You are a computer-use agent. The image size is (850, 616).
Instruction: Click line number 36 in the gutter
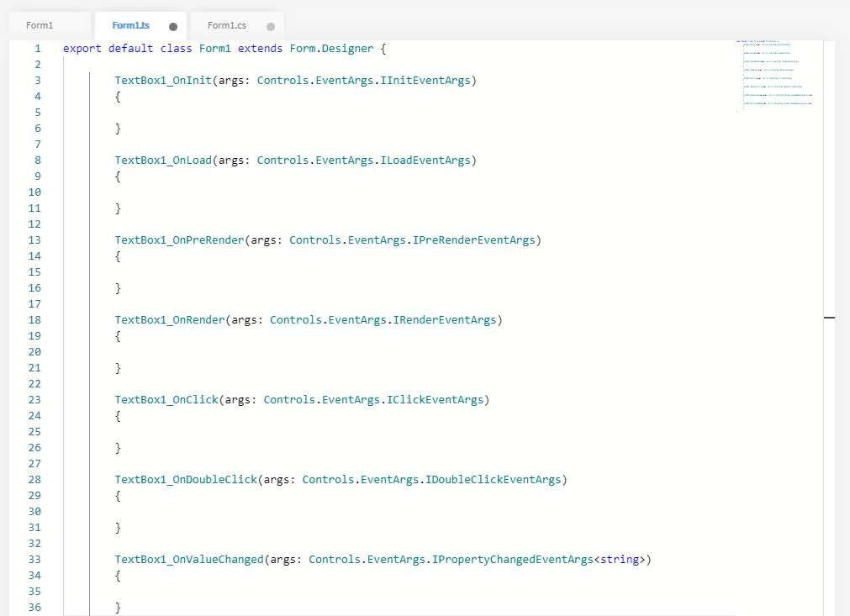point(34,608)
